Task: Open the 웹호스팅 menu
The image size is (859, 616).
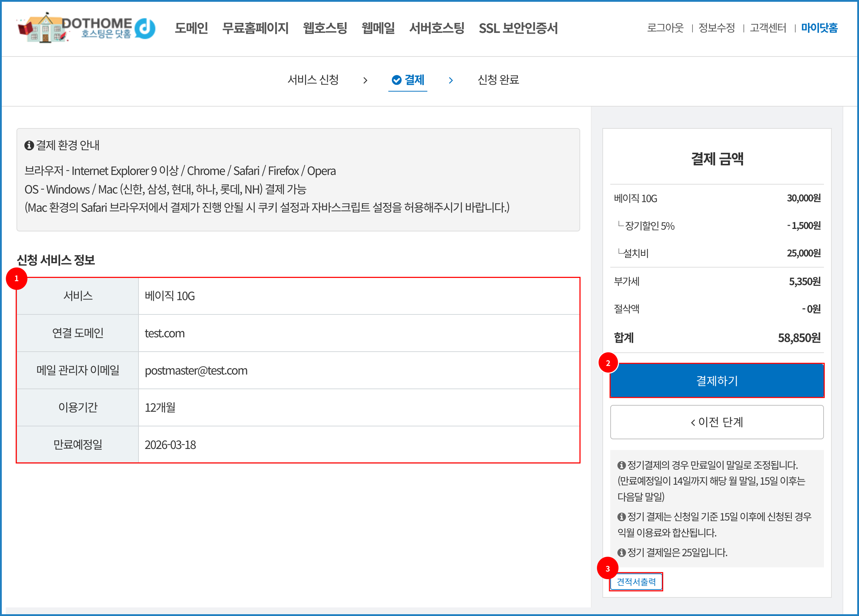Action: pos(325,28)
